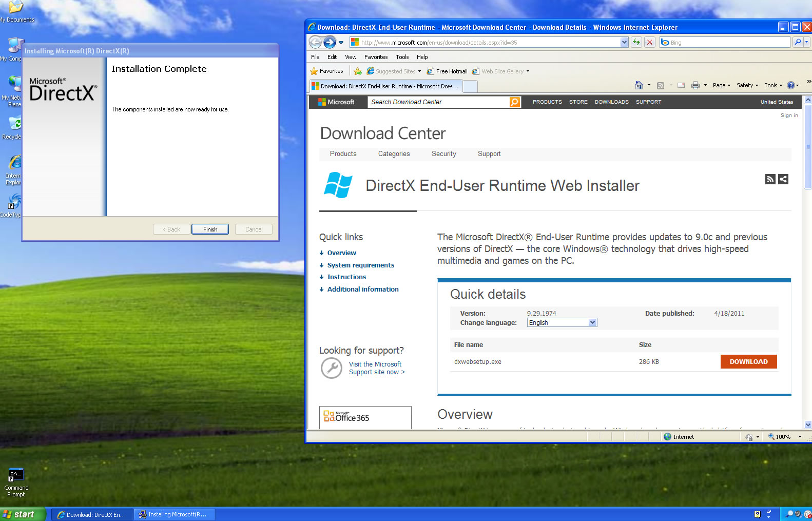
Task: Follow the Additional information quick link
Action: pos(362,289)
